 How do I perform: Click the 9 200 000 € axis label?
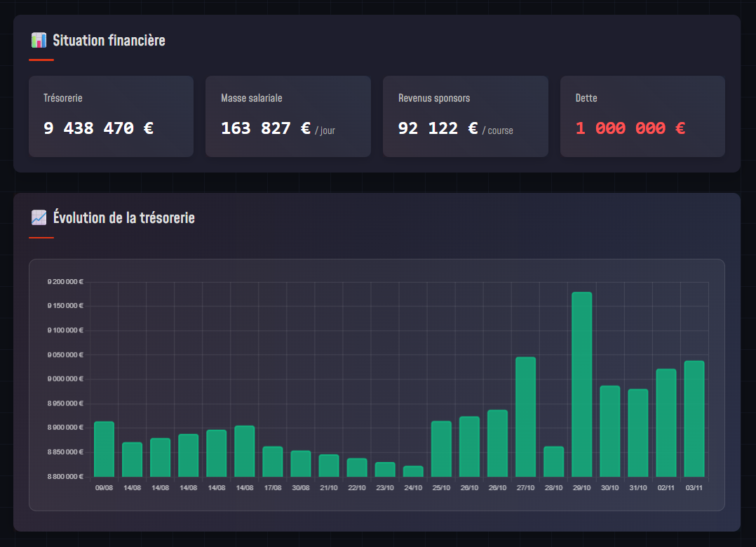(65, 282)
